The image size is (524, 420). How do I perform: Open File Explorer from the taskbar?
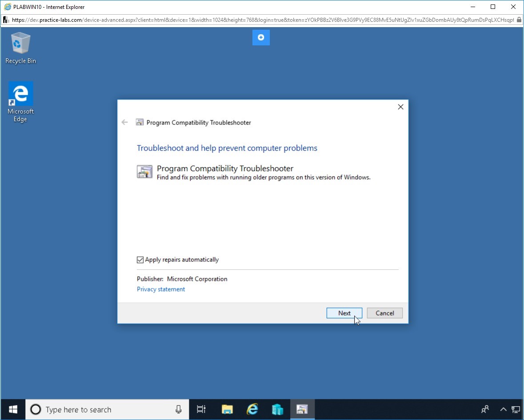click(227, 409)
